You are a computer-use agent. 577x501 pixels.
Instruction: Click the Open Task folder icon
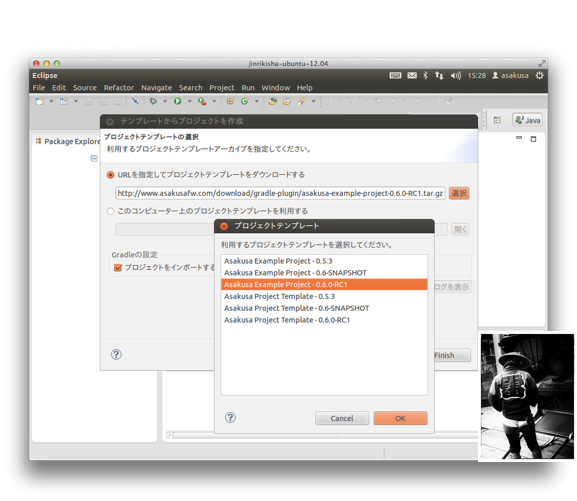pos(287,101)
